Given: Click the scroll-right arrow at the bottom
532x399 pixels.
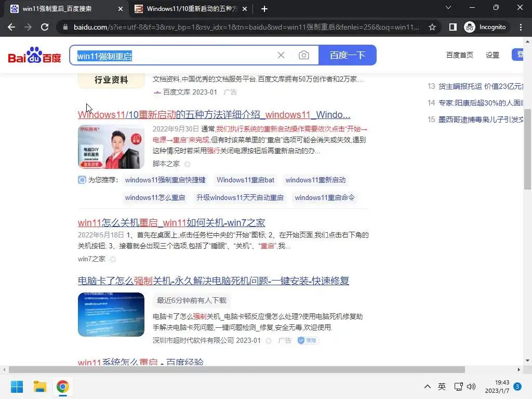Looking at the screenshot, I should pyautogui.click(x=519, y=369).
